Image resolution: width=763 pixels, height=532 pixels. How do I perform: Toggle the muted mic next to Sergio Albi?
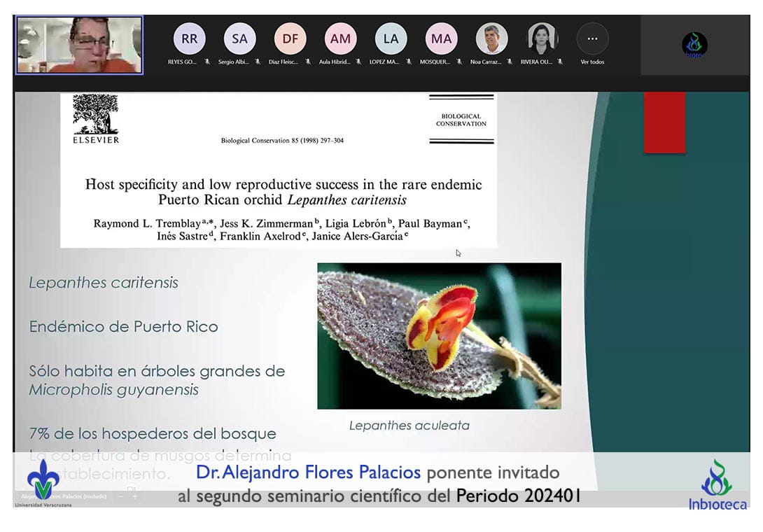258,62
